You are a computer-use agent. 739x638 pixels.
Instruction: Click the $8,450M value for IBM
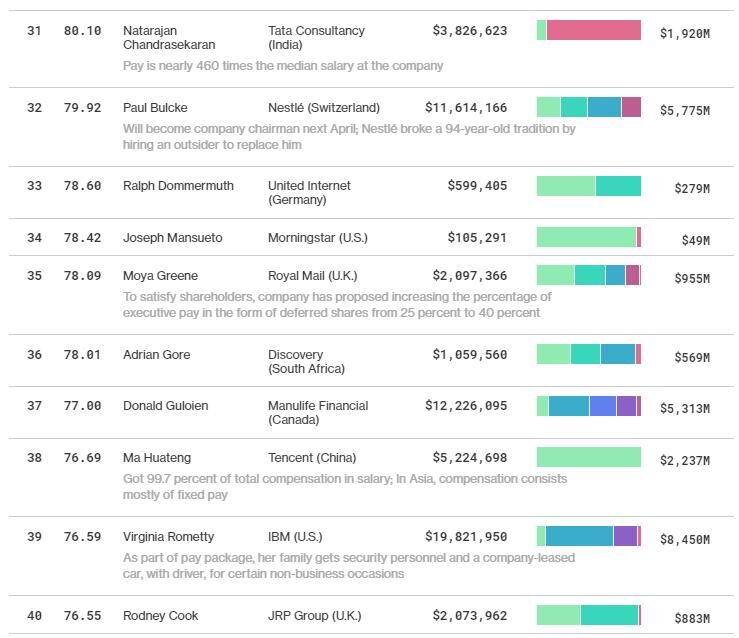click(684, 540)
